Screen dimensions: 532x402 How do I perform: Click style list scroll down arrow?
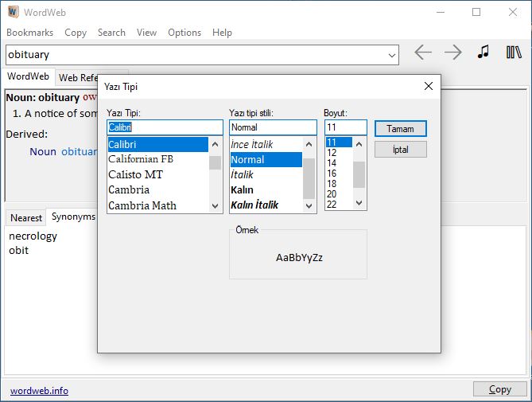[x=309, y=205]
